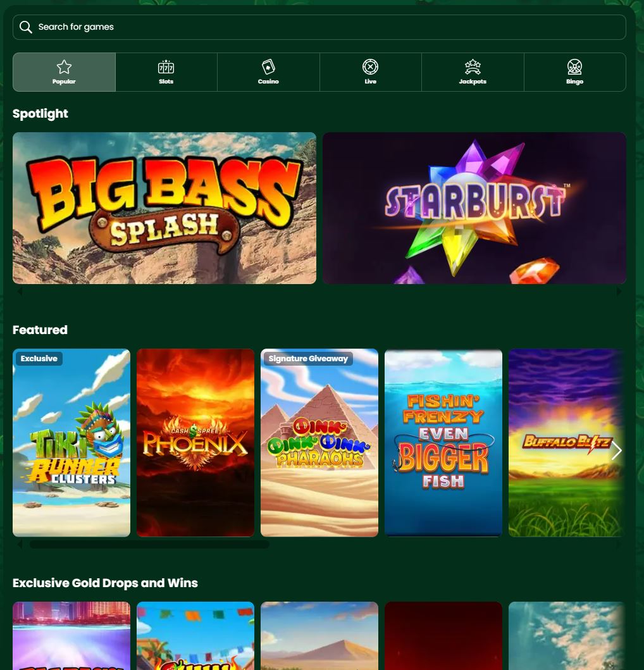644x670 pixels.
Task: Click the Featured scrollbar right arrow
Action: click(x=619, y=544)
